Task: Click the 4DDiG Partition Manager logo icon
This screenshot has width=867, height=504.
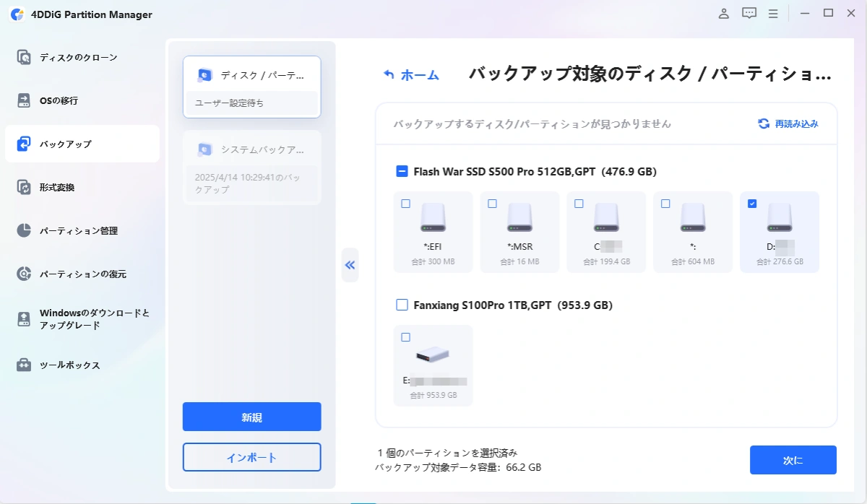Action: click(17, 14)
